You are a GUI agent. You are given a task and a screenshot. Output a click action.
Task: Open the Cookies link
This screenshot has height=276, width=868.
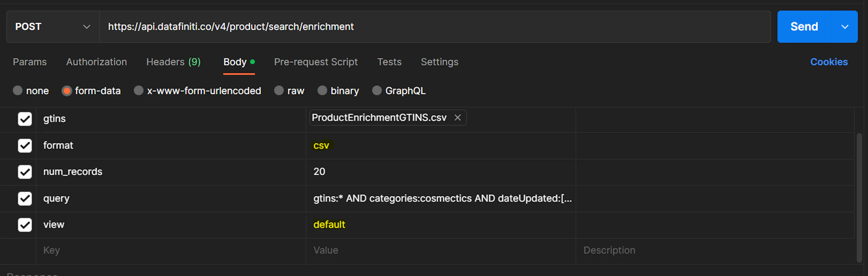tap(829, 62)
